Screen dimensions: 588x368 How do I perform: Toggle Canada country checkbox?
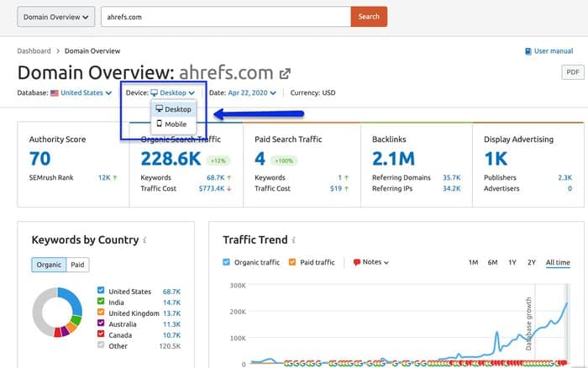coord(101,334)
